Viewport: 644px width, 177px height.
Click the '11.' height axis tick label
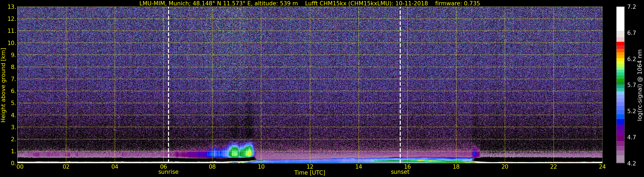(x=12, y=31)
